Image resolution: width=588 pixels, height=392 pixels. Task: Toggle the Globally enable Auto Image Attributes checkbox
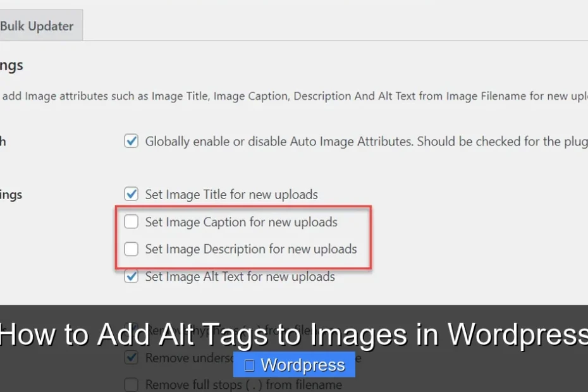point(131,141)
